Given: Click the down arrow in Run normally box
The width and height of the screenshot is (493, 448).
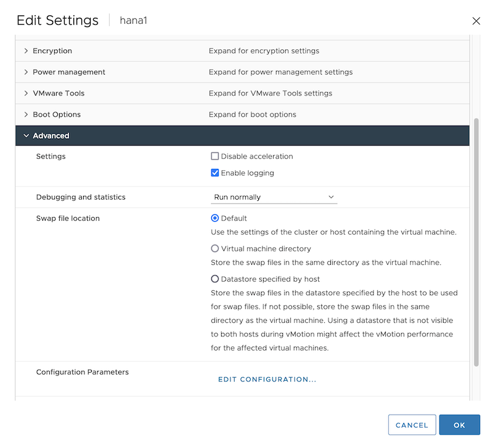Looking at the screenshot, I should coord(331,197).
